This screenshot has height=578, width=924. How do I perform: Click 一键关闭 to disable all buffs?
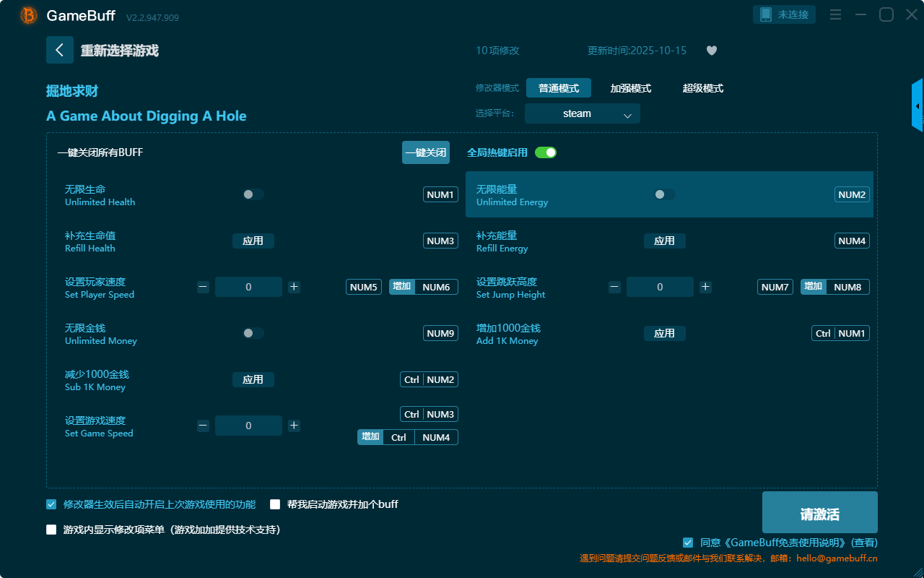pos(425,152)
